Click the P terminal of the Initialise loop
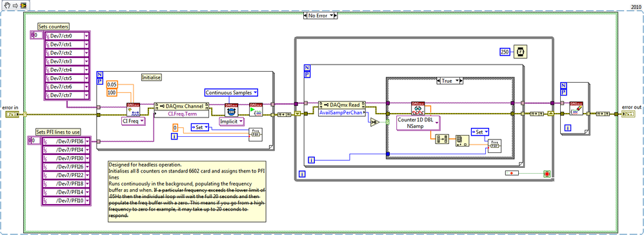The width and height of the screenshot is (644, 235). coord(100,81)
